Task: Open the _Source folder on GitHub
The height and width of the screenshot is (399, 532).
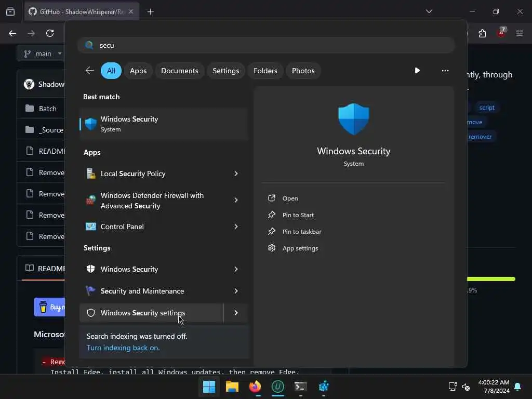Action: 51,130
